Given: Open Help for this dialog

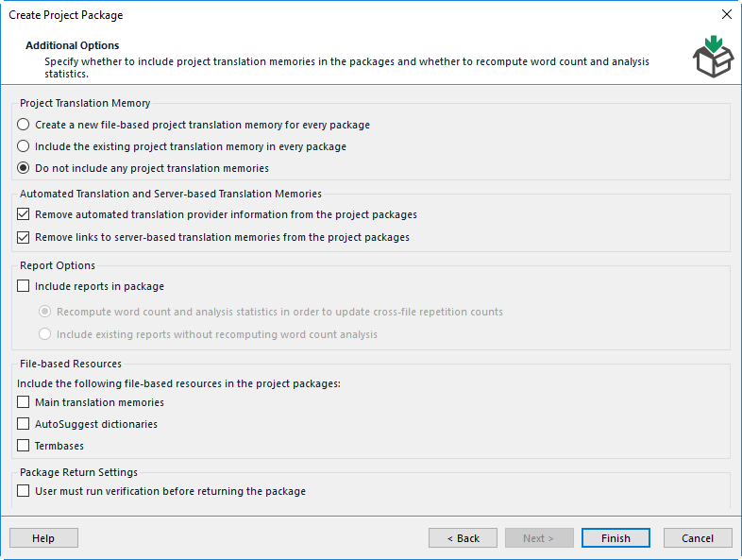Looking at the screenshot, I should [x=43, y=538].
